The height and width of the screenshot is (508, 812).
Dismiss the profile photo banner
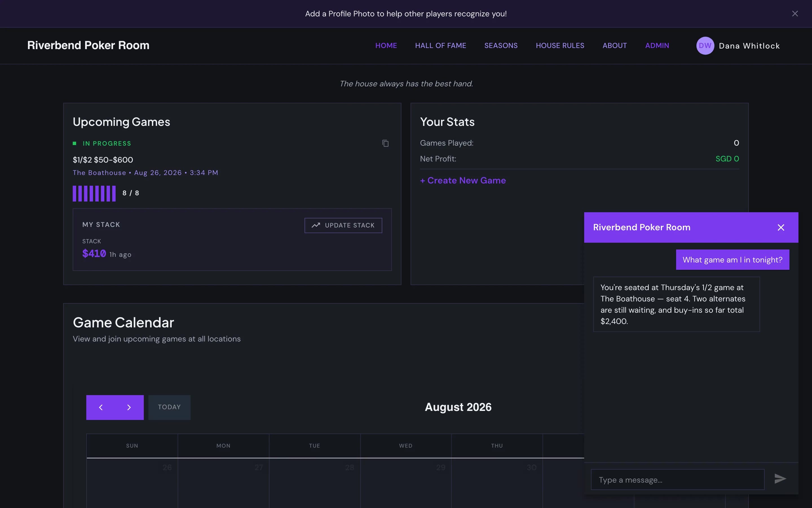pos(795,14)
